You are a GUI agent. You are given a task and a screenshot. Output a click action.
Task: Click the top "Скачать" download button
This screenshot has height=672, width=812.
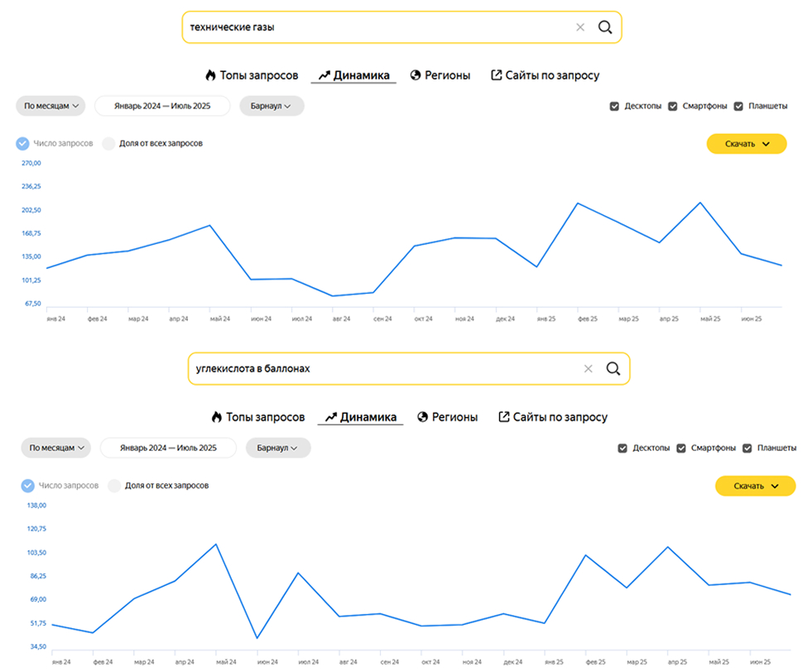[746, 144]
